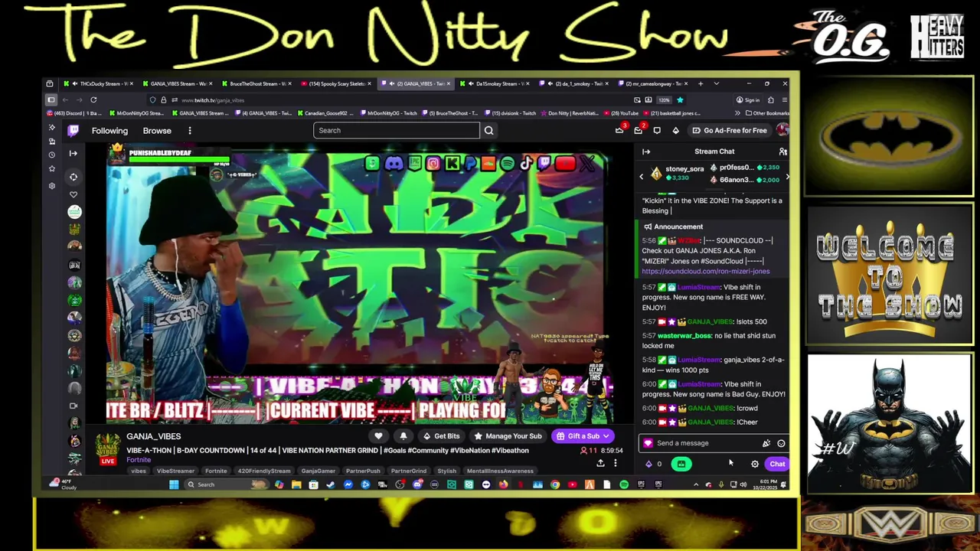Click the green rewards button below chat
Screen dimensions: 980x551
tap(681, 464)
